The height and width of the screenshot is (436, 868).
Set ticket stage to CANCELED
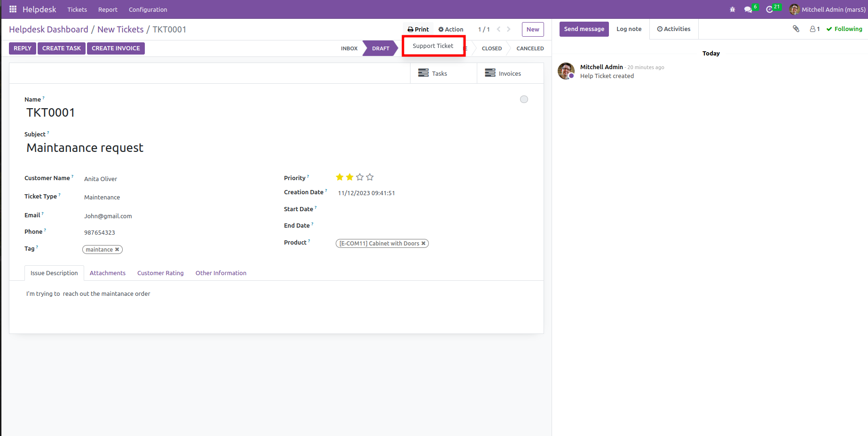[x=530, y=48]
